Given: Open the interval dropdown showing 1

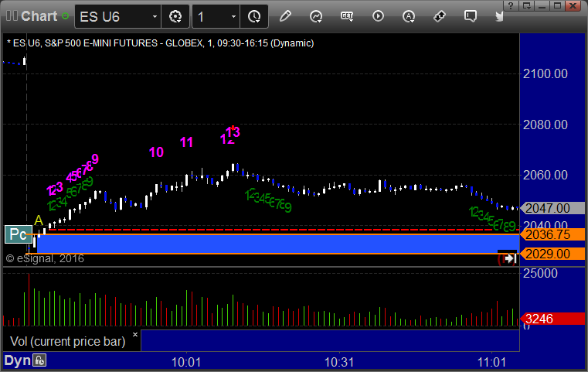Looking at the screenshot, I should click(x=233, y=16).
